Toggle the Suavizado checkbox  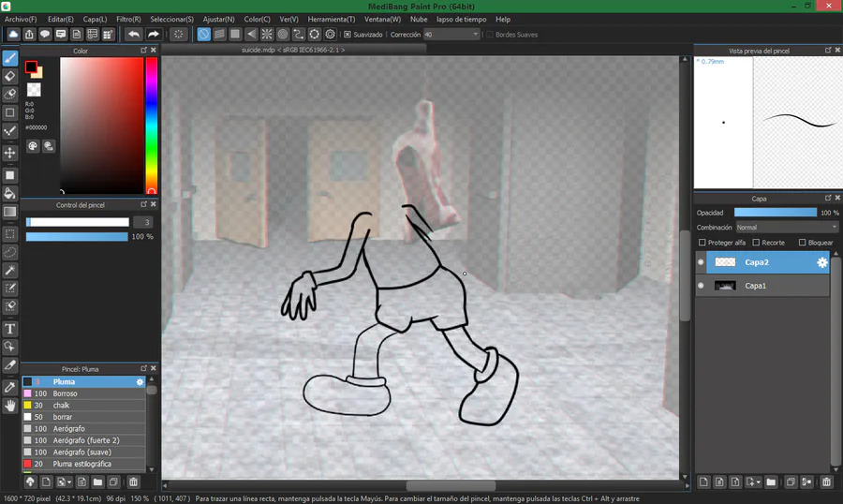pos(348,35)
